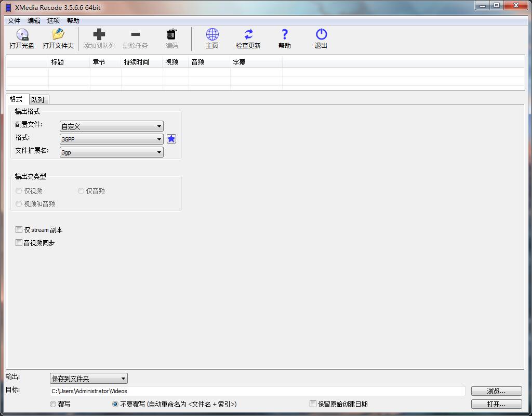Click the 目标 destination path field

pos(257,391)
